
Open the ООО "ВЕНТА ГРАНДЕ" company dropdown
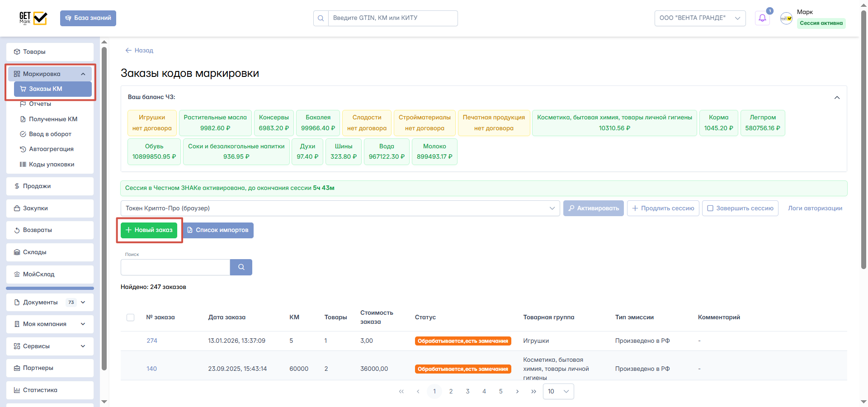point(699,18)
